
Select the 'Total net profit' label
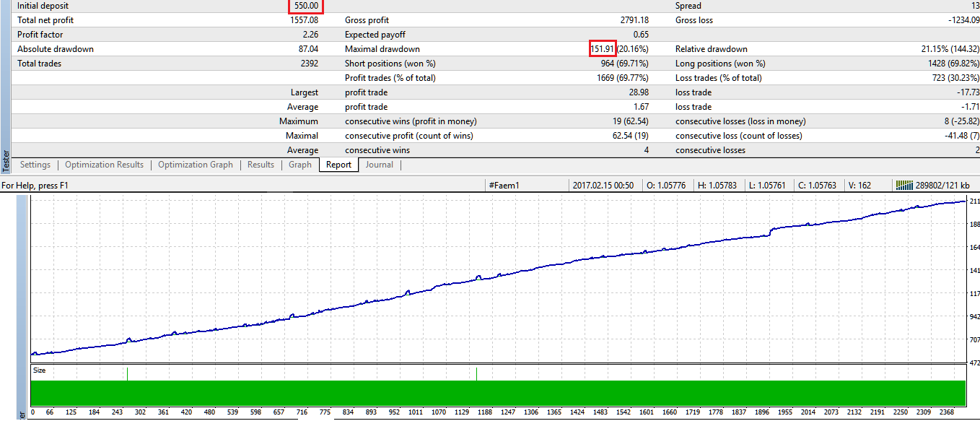[45, 20]
